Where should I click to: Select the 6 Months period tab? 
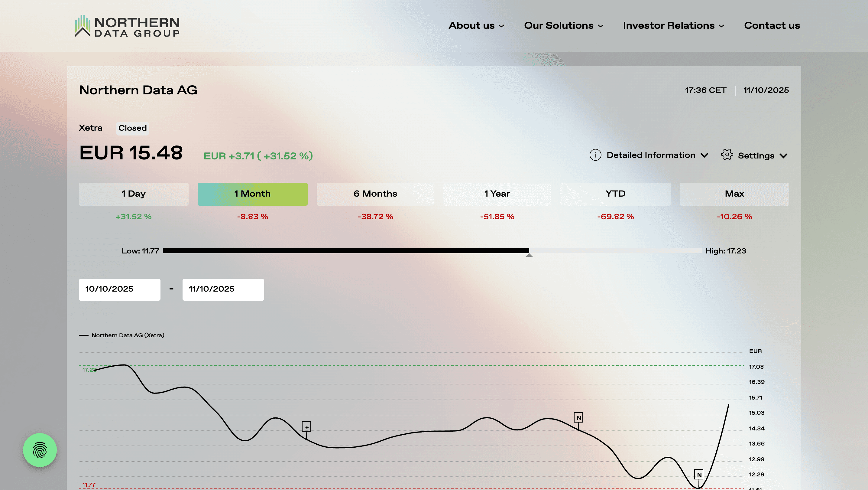(375, 194)
